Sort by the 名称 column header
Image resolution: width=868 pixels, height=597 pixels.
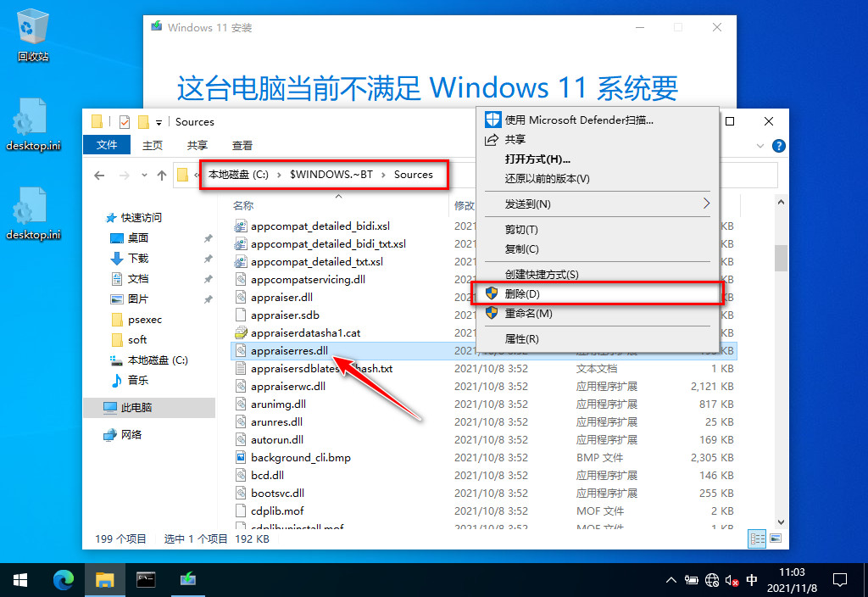pyautogui.click(x=243, y=205)
